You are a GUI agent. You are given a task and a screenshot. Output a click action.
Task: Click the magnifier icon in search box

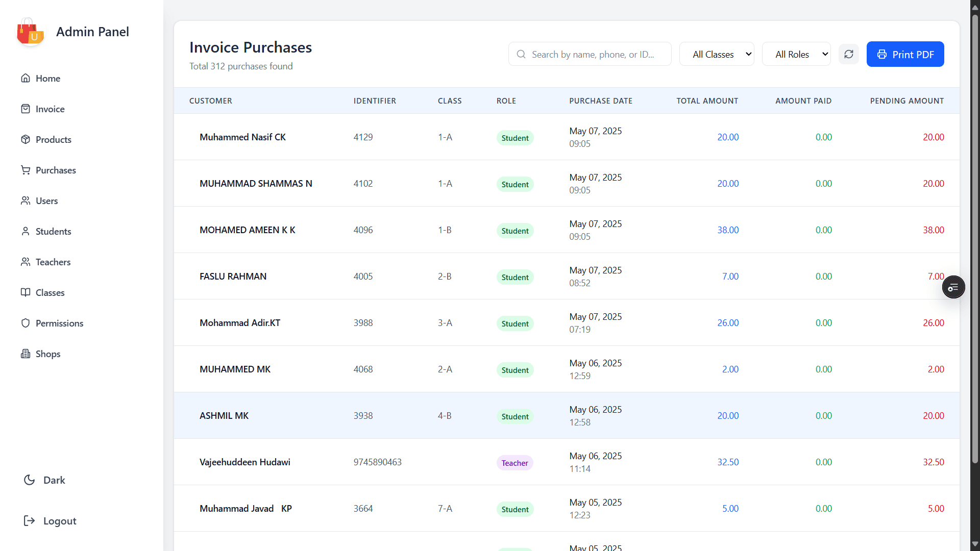(x=521, y=54)
